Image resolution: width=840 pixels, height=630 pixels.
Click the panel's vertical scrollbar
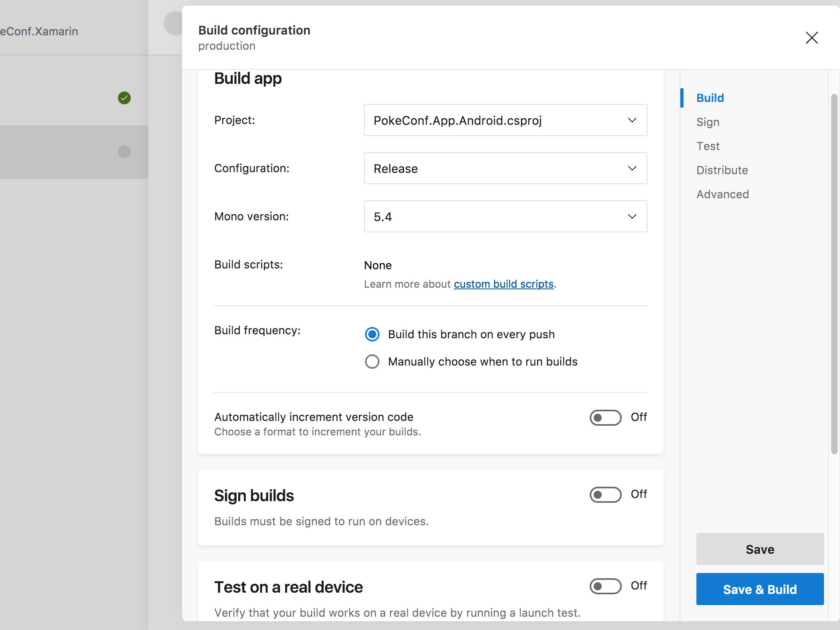coord(834,274)
